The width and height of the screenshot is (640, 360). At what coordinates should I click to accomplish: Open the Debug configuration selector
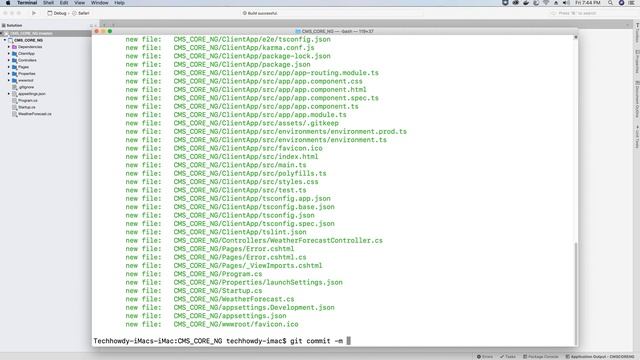[57, 13]
